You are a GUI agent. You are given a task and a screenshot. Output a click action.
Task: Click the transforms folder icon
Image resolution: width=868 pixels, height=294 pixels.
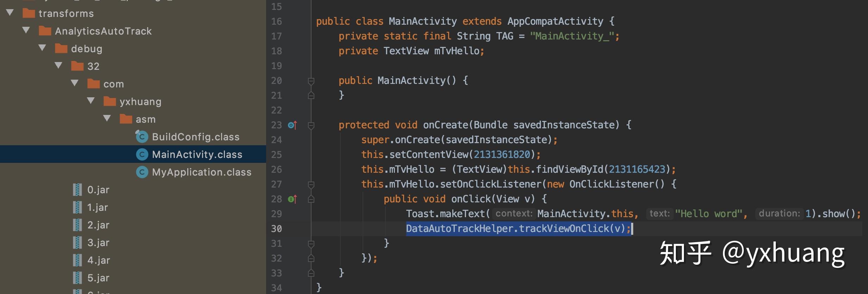pos(29,13)
